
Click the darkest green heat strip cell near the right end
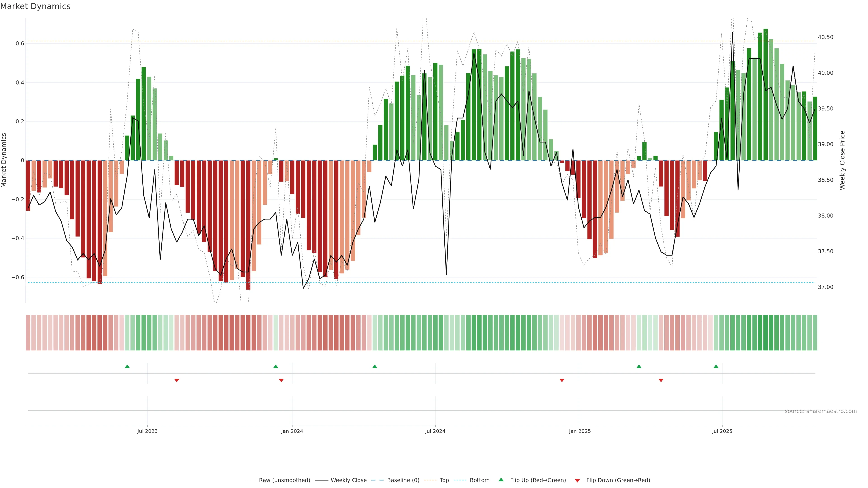click(x=766, y=333)
